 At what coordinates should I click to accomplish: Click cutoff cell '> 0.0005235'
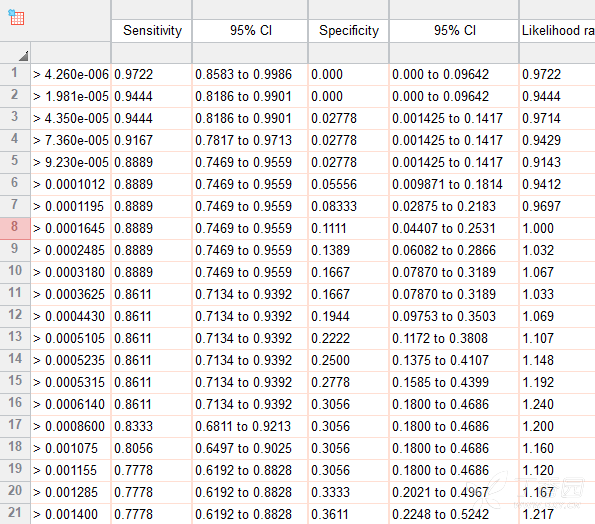(x=71, y=360)
